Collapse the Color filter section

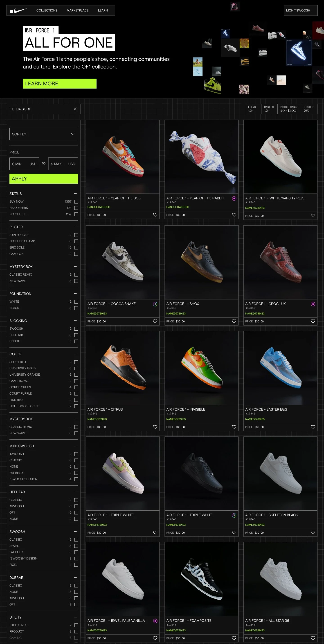pyautogui.click(x=75, y=354)
